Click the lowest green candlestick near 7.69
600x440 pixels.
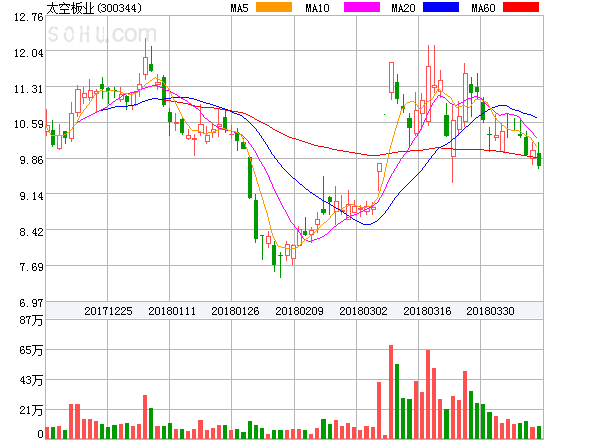click(x=280, y=264)
